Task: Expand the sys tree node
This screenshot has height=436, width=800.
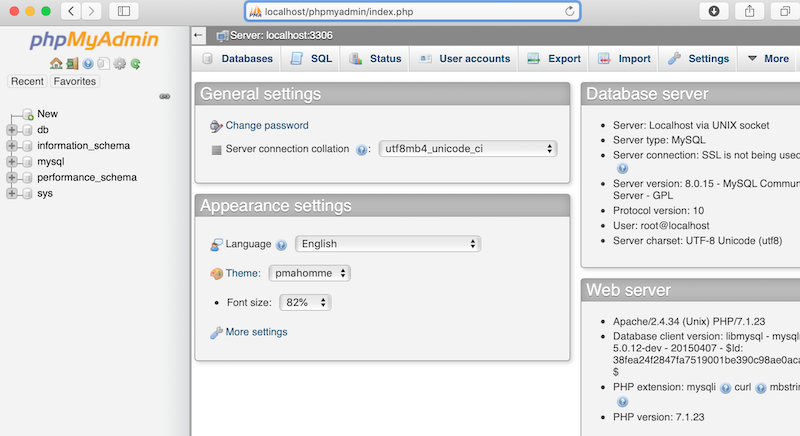Action: point(12,193)
